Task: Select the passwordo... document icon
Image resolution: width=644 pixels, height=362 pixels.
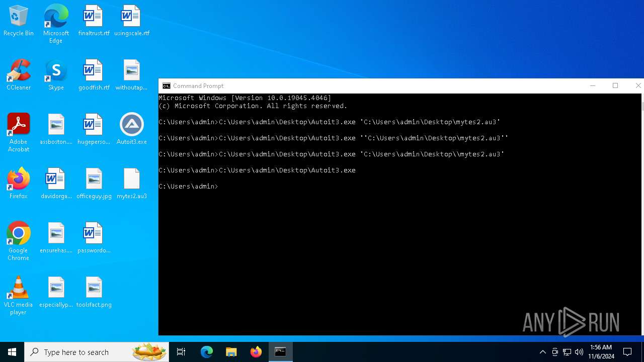Action: pyautogui.click(x=94, y=238)
